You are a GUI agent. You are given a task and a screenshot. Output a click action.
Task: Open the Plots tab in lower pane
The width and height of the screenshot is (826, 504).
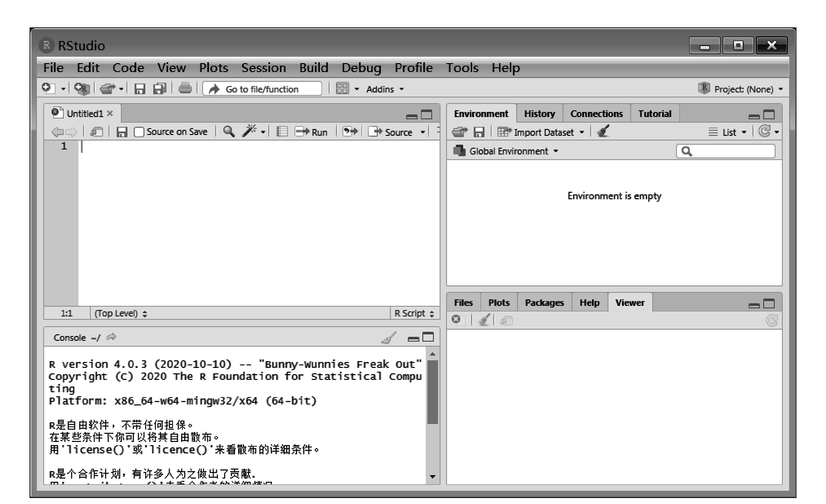pos(499,302)
